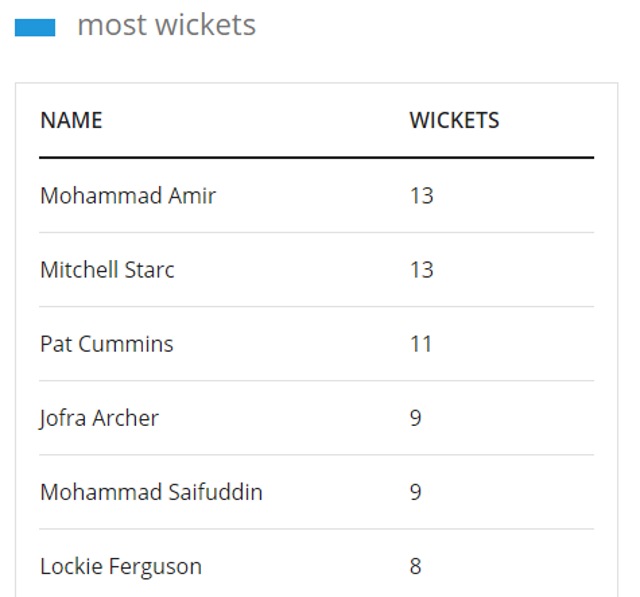The height and width of the screenshot is (597, 640).
Task: Open Jofra Archer player entry
Action: [x=99, y=418]
